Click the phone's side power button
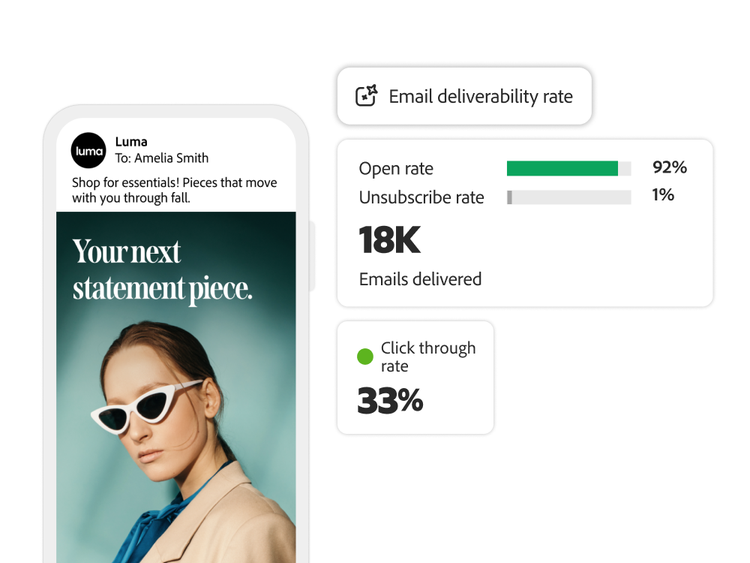 pyautogui.click(x=311, y=255)
